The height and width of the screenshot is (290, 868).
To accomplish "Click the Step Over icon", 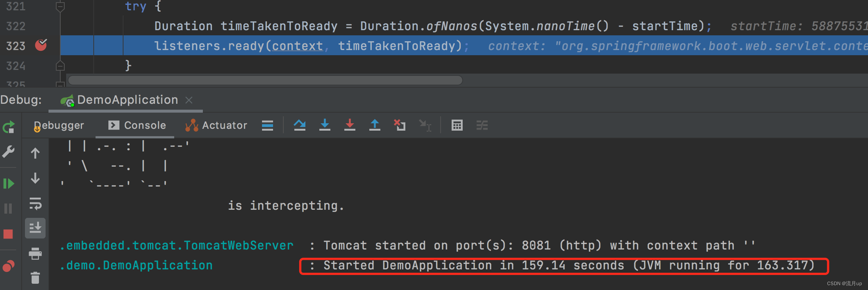I will click(300, 125).
